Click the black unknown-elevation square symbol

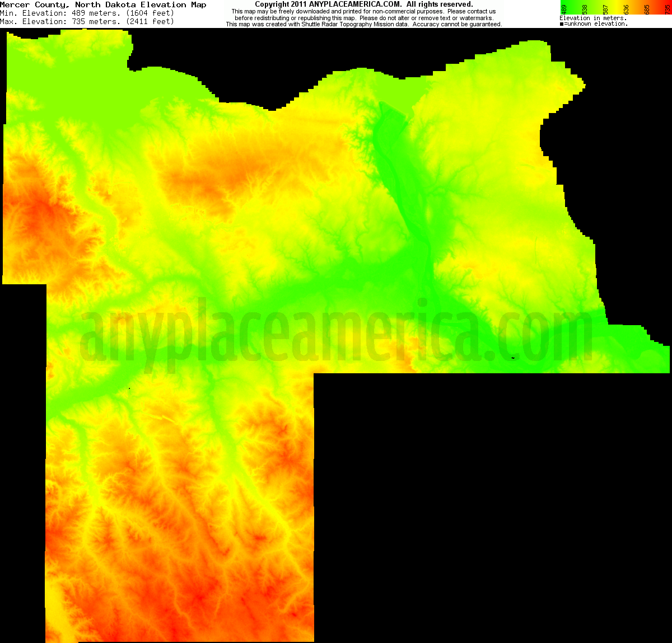(x=562, y=23)
